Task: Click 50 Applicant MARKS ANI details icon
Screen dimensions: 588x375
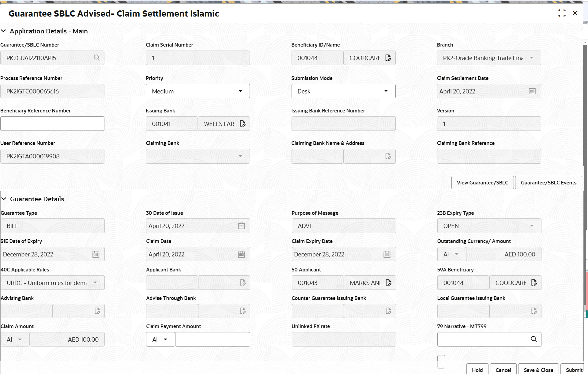Action: 388,283
